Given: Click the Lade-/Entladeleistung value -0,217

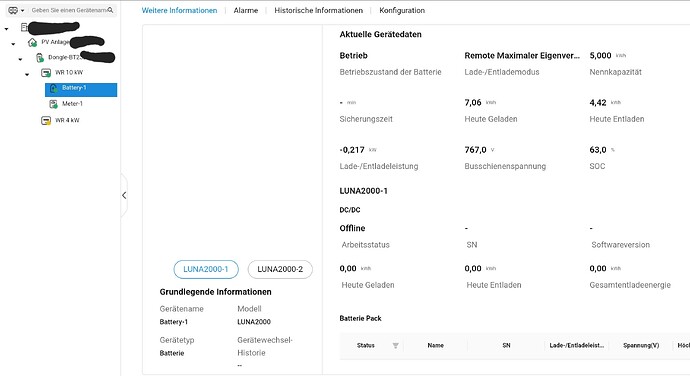Looking at the screenshot, I should click(352, 150).
